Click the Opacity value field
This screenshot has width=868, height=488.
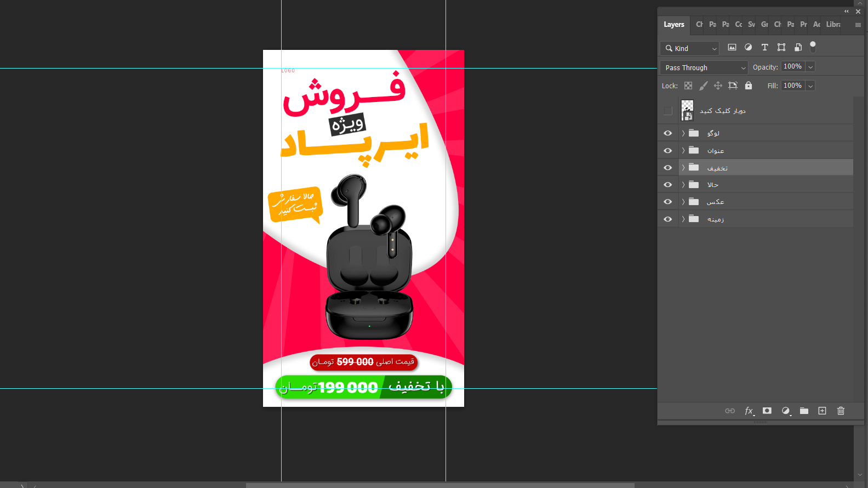[x=792, y=67]
